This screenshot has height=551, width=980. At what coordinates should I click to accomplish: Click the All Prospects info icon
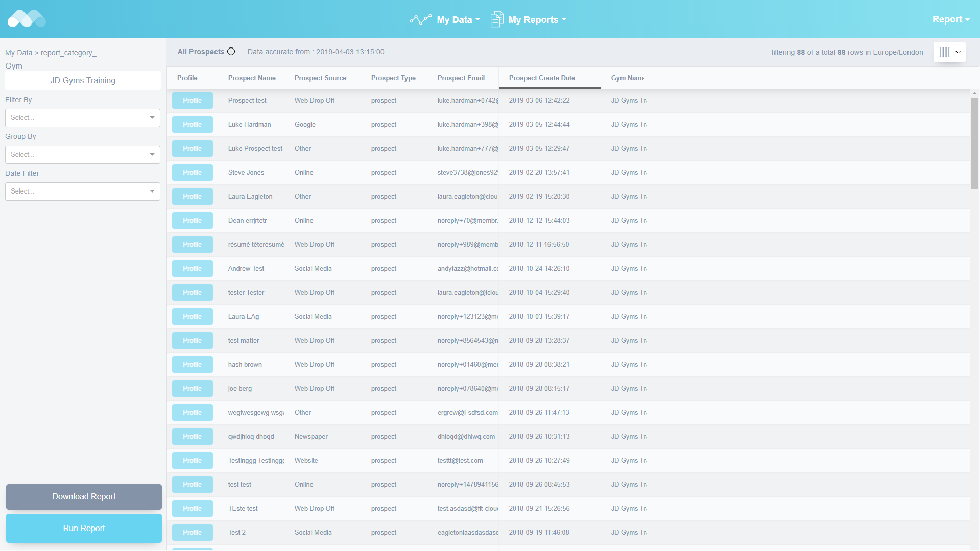click(x=231, y=52)
